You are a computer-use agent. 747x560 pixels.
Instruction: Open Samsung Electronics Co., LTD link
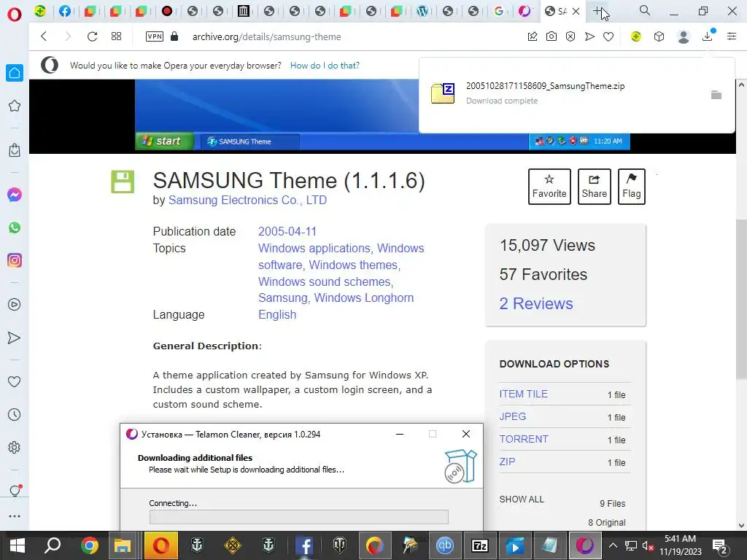247,200
